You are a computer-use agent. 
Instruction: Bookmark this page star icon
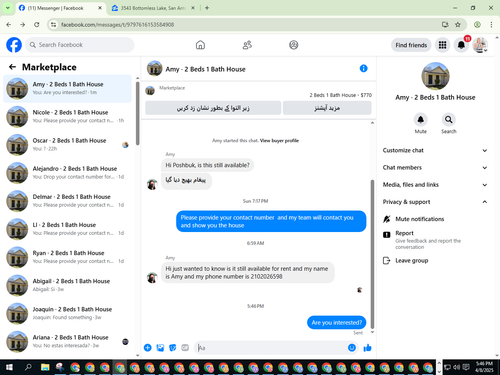click(458, 25)
